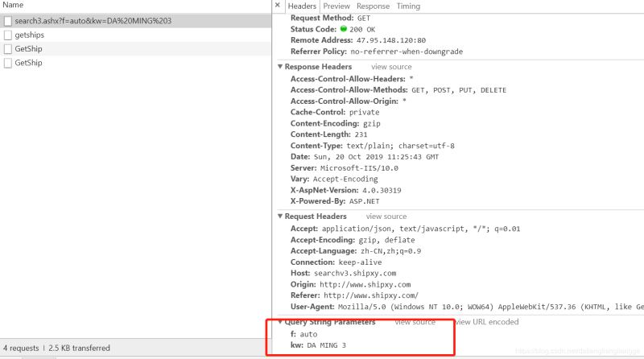Open the Preview tab
The width and height of the screenshot is (644, 359).
click(x=336, y=6)
